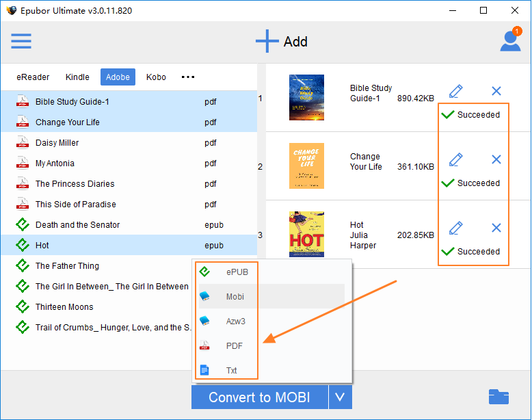The height and width of the screenshot is (420, 532).
Task: Remove Hot book with X icon
Action: (x=496, y=228)
